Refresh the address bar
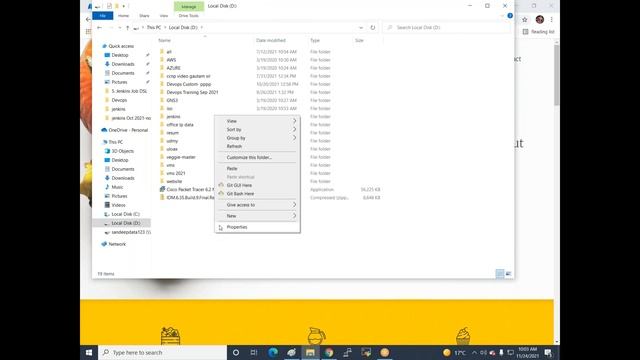Image resolution: width=640 pixels, height=360 pixels. pos(373,27)
